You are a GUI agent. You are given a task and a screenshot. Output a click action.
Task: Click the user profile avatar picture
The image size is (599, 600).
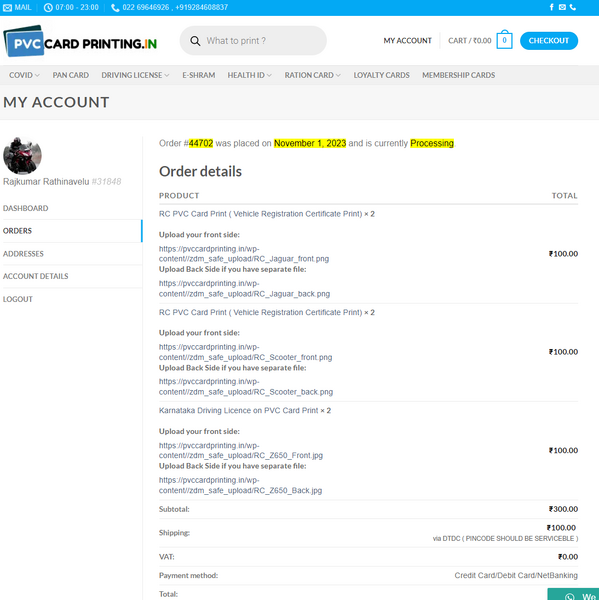(22, 155)
